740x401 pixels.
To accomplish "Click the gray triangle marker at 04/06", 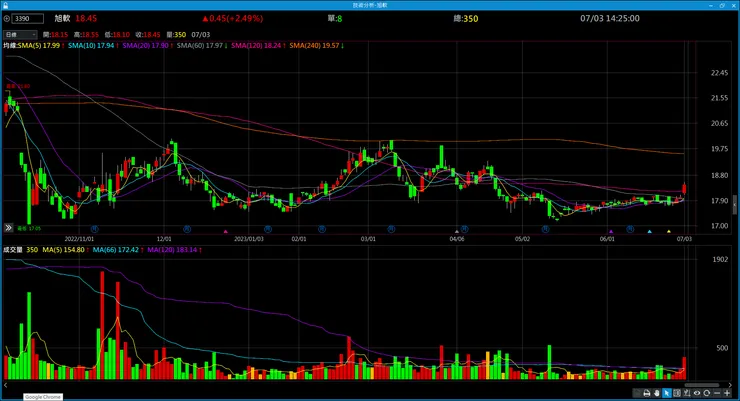I will click(456, 232).
